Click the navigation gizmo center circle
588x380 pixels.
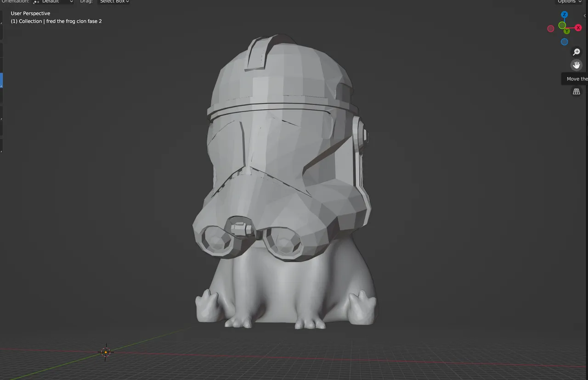562,26
